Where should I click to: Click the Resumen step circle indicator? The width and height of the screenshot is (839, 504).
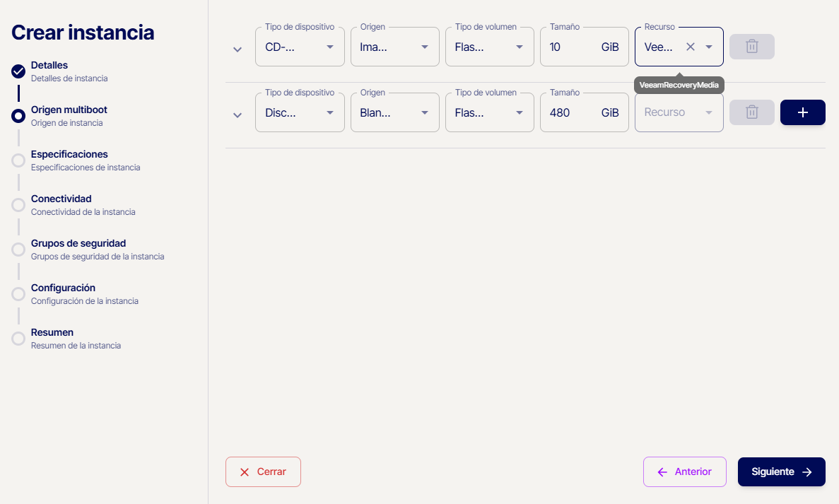point(18,339)
